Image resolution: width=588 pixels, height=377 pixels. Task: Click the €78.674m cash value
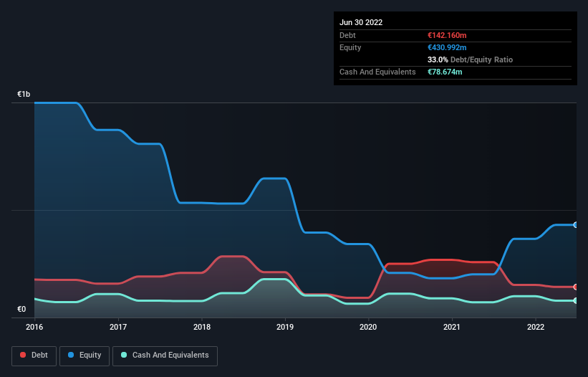(445, 72)
